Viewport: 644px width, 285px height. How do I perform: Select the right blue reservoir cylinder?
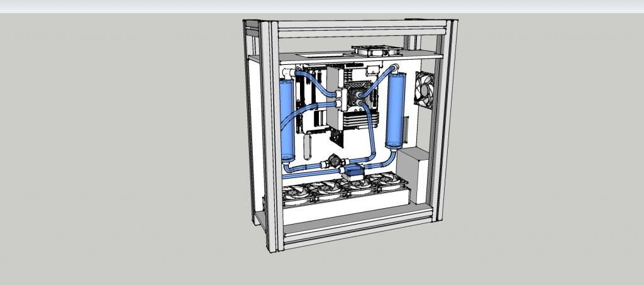(x=396, y=110)
